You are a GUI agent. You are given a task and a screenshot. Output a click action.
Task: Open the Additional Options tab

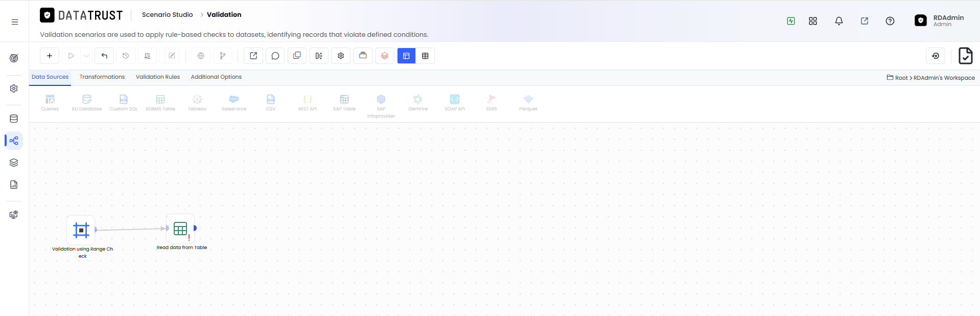pyautogui.click(x=216, y=77)
